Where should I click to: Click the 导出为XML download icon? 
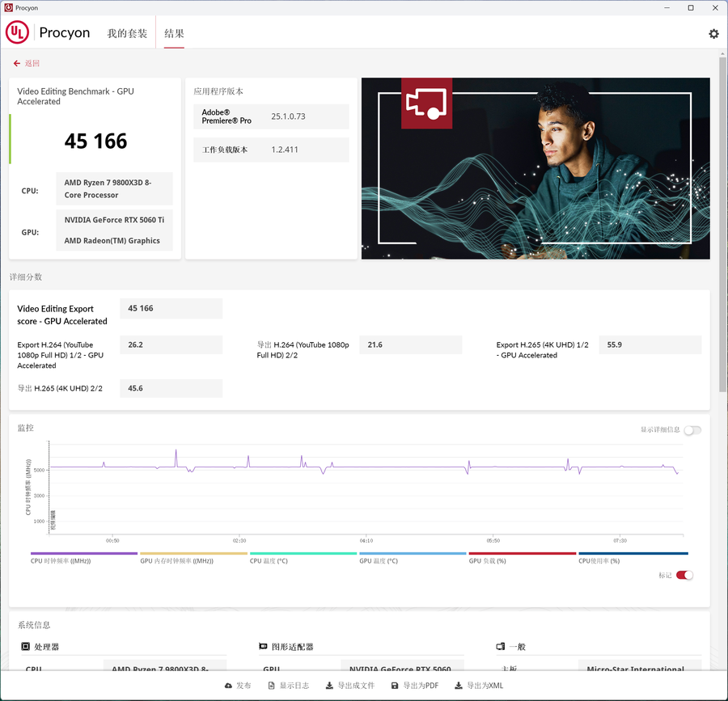(459, 686)
